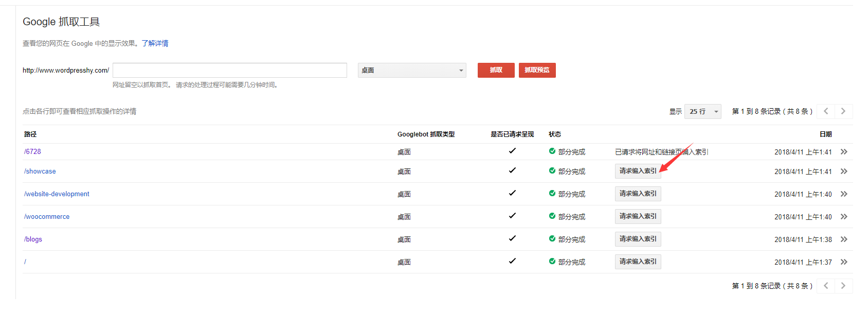Click the red 抓取 button
The width and height of the screenshot is (868, 310).
[x=496, y=71]
